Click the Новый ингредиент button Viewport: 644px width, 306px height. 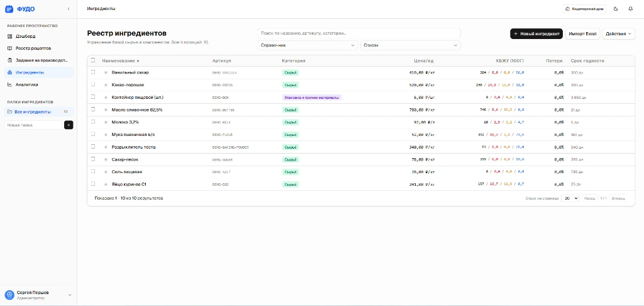click(536, 33)
